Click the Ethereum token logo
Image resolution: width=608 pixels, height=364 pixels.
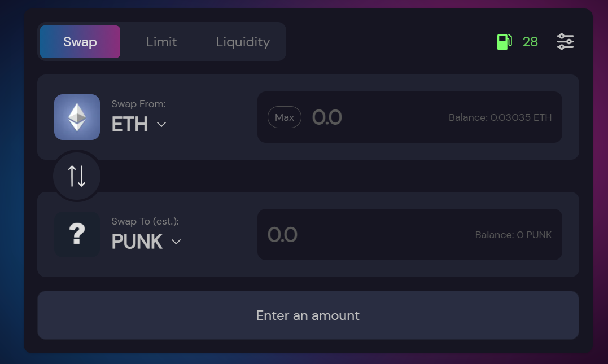(x=77, y=117)
